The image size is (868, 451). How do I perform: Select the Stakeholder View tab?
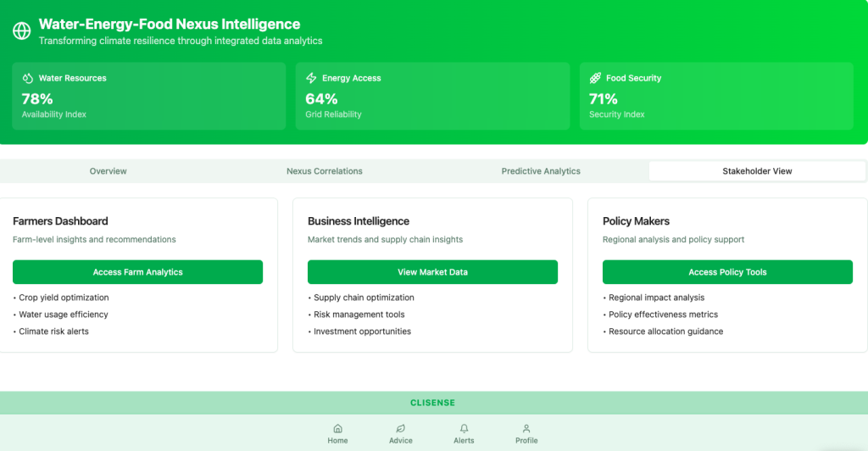tap(757, 171)
